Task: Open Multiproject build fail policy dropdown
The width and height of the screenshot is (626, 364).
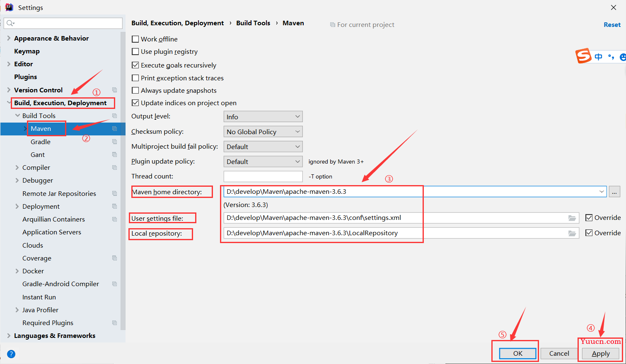Action: tap(263, 147)
